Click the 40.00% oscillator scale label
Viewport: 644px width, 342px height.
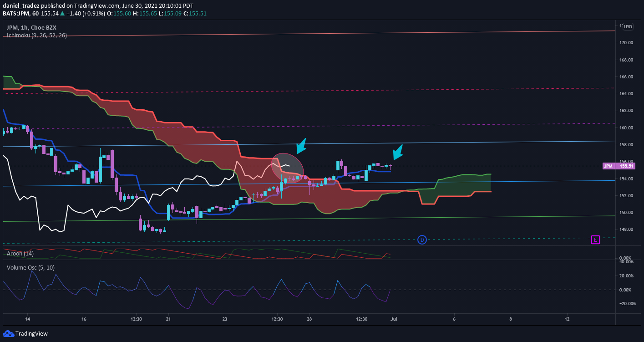click(x=625, y=262)
